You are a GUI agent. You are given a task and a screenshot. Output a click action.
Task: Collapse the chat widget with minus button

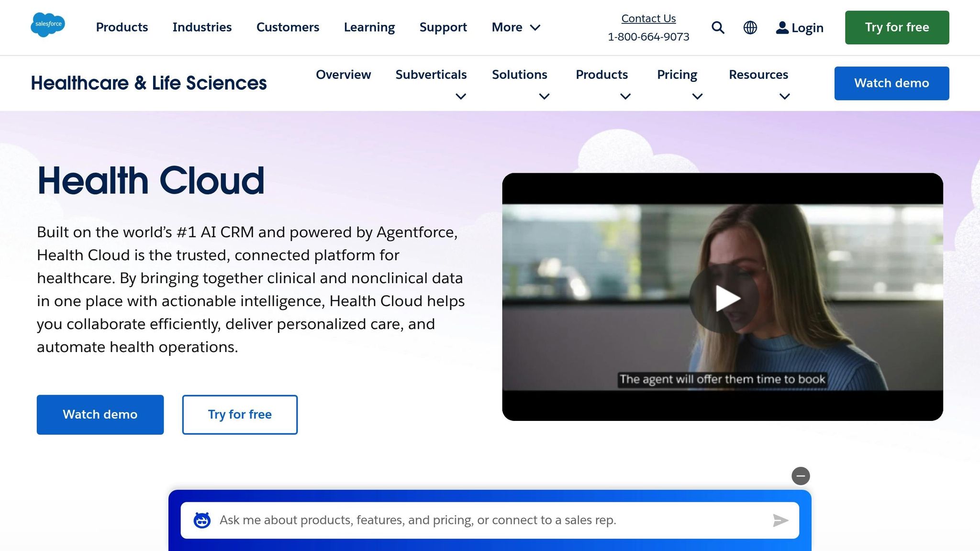click(x=801, y=476)
